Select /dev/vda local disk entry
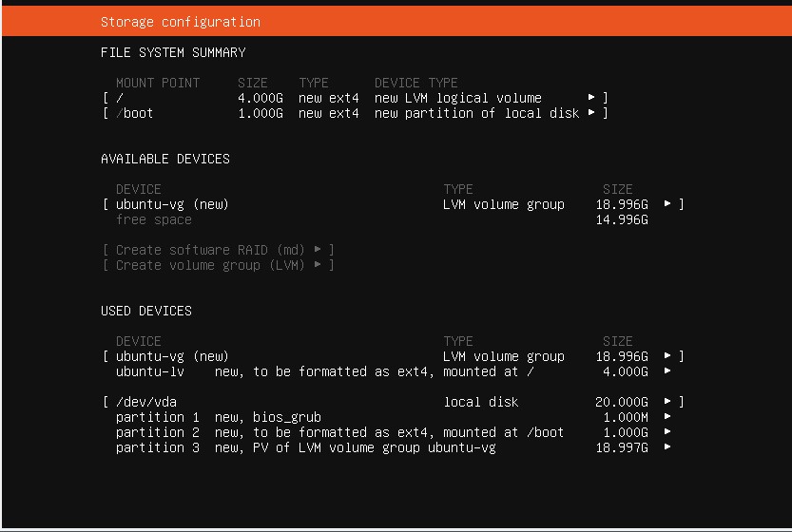Screen dimensions: 792x532 pos(146,402)
